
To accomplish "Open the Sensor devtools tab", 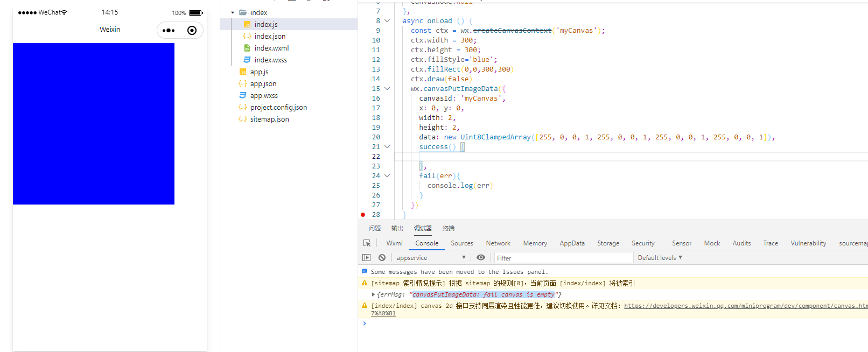I will 682,243.
